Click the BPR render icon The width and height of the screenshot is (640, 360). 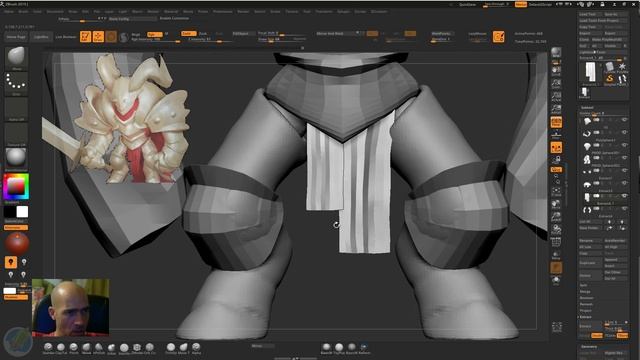point(556,53)
